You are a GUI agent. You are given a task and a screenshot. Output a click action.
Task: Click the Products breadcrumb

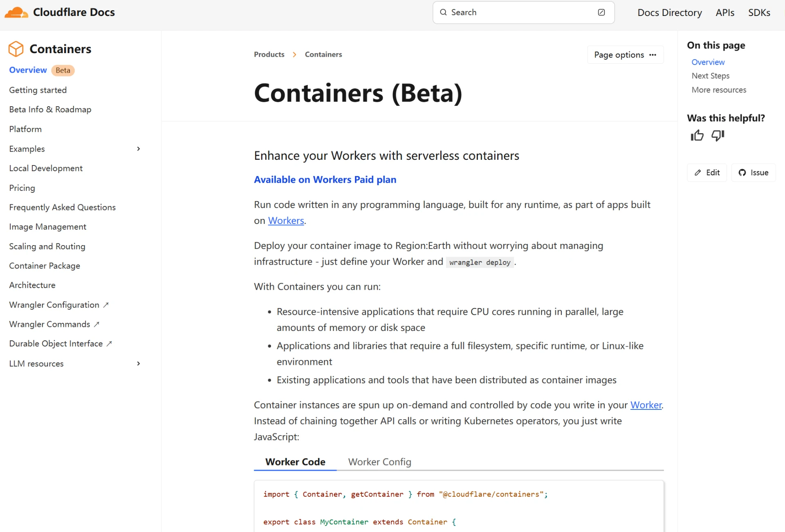[x=269, y=54]
